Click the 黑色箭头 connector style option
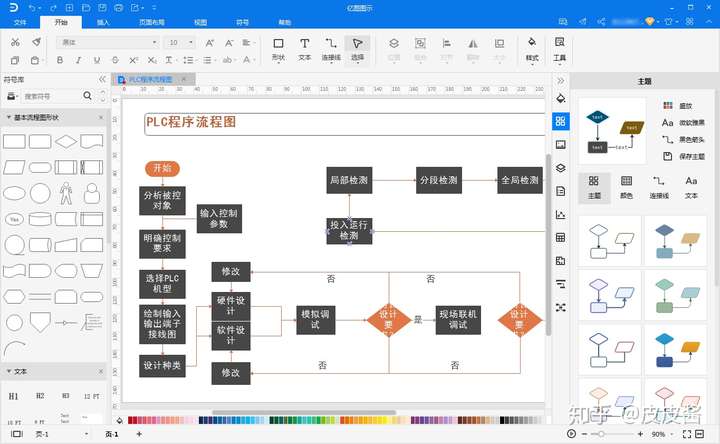 point(683,139)
